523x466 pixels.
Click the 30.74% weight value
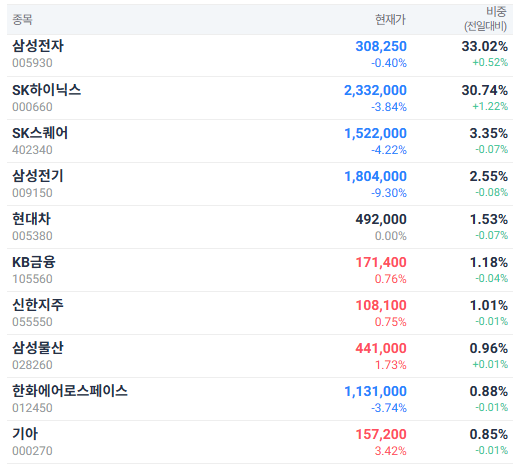pyautogui.click(x=485, y=90)
